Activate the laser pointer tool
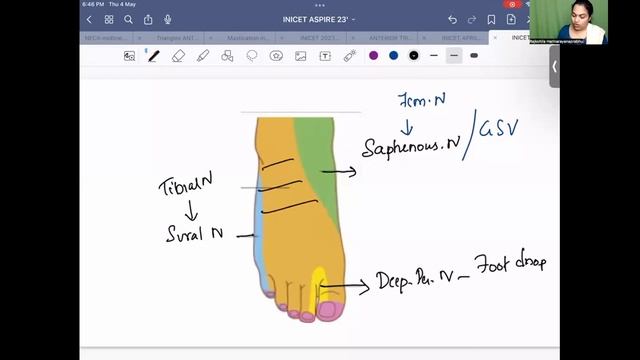 pos(350,56)
